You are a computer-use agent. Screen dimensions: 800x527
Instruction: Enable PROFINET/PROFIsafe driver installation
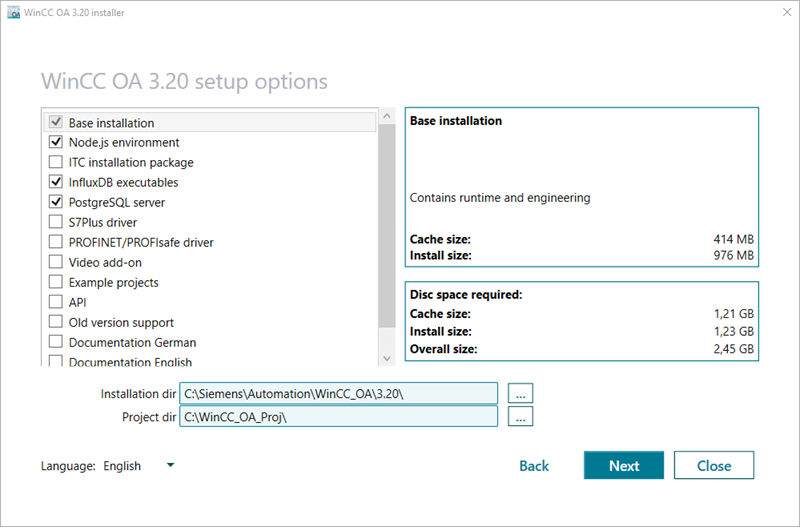click(x=56, y=243)
